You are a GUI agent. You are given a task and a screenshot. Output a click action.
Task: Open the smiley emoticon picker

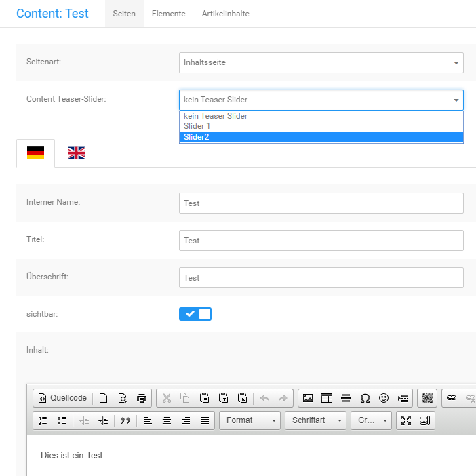pos(384,398)
